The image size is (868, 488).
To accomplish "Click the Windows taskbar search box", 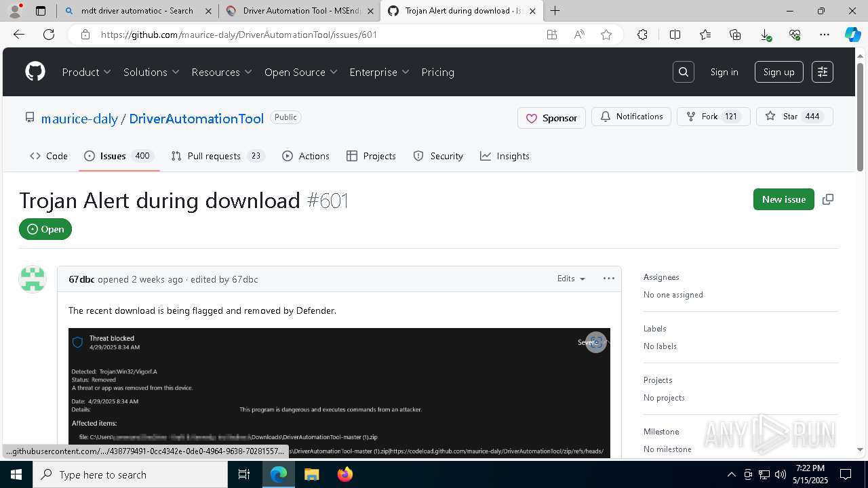I will coord(130,474).
